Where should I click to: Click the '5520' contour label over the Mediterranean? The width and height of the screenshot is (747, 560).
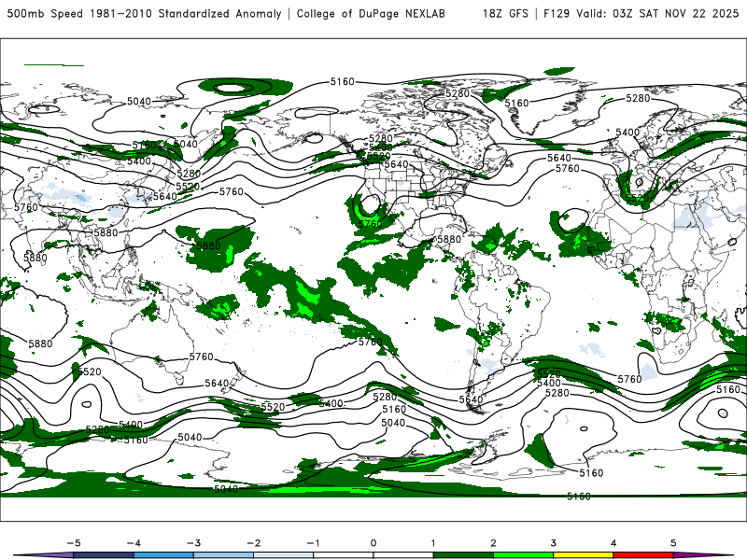(637, 198)
